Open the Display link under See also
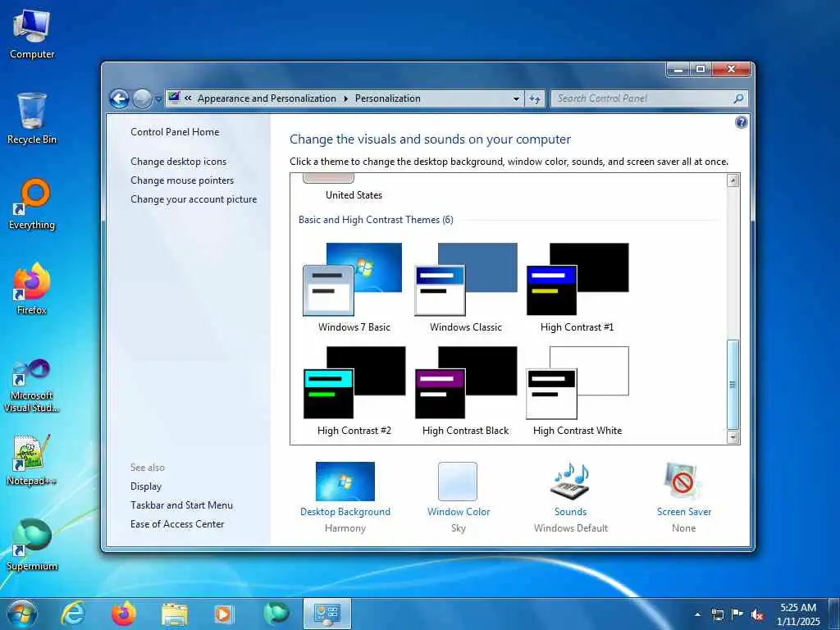Image resolution: width=840 pixels, height=630 pixels. [146, 486]
